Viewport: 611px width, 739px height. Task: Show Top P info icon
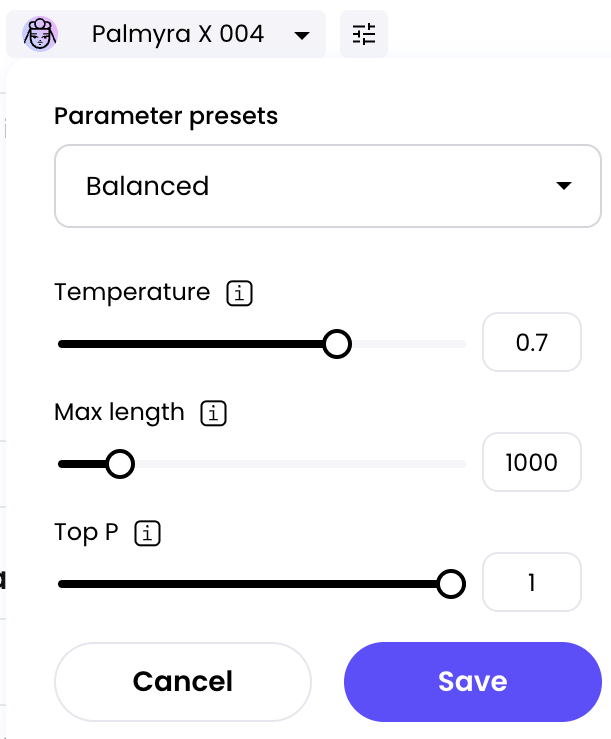pyautogui.click(x=148, y=534)
